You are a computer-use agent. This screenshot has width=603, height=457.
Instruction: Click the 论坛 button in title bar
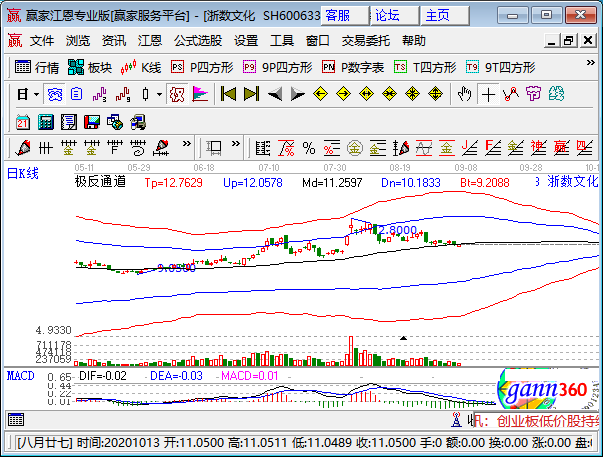tap(395, 15)
